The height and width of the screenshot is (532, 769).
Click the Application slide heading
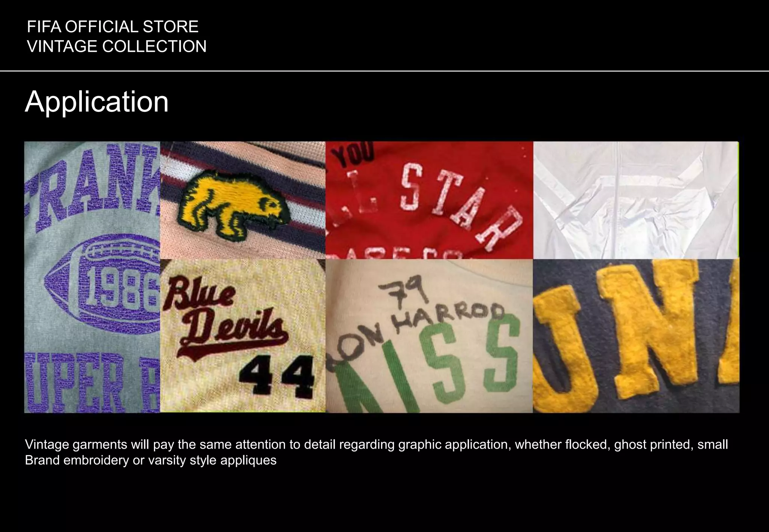click(97, 102)
